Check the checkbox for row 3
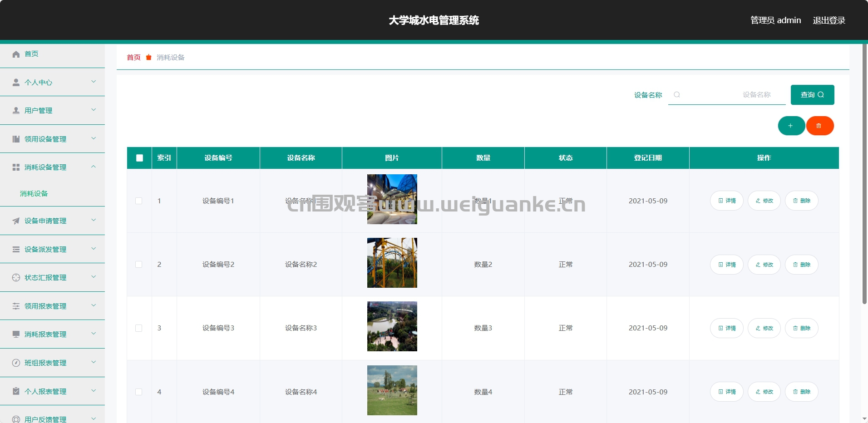868x423 pixels. [139, 328]
